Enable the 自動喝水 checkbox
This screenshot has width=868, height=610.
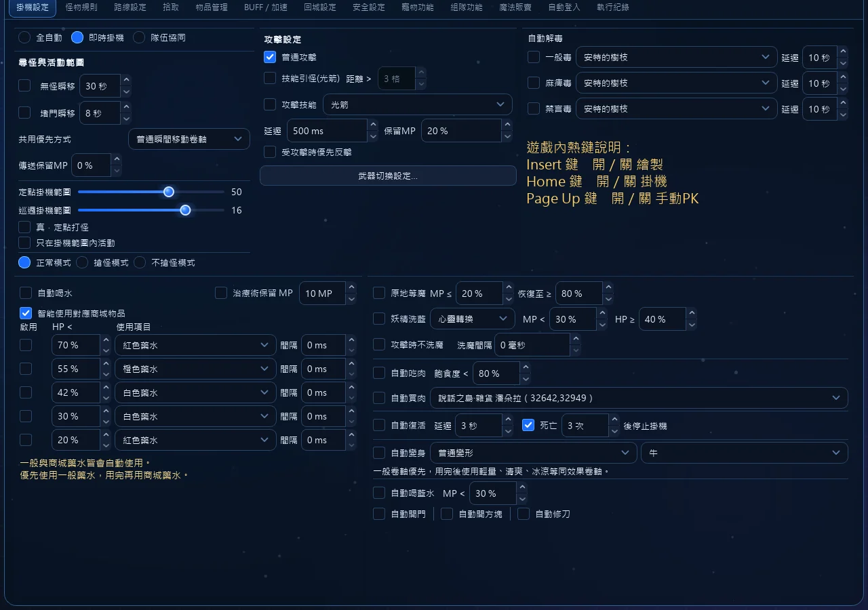tap(26, 293)
